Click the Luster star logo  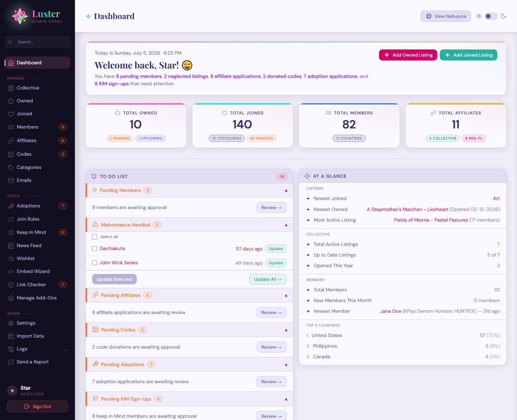coord(20,16)
